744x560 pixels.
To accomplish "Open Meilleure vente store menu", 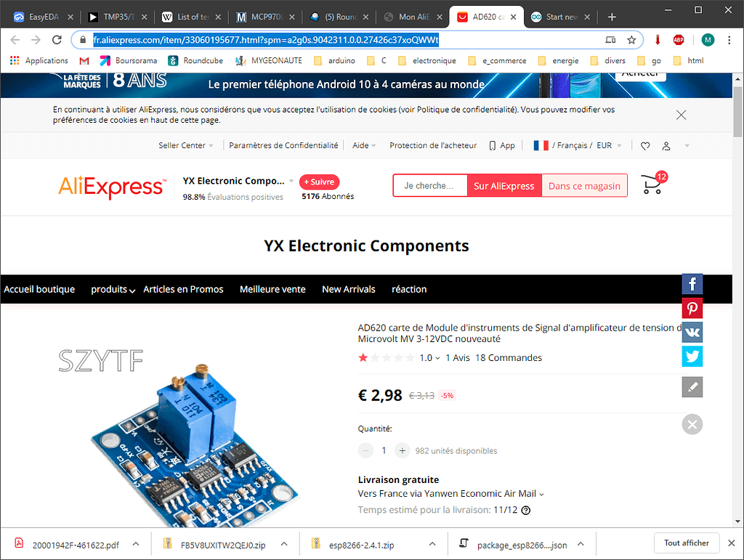I will point(272,289).
